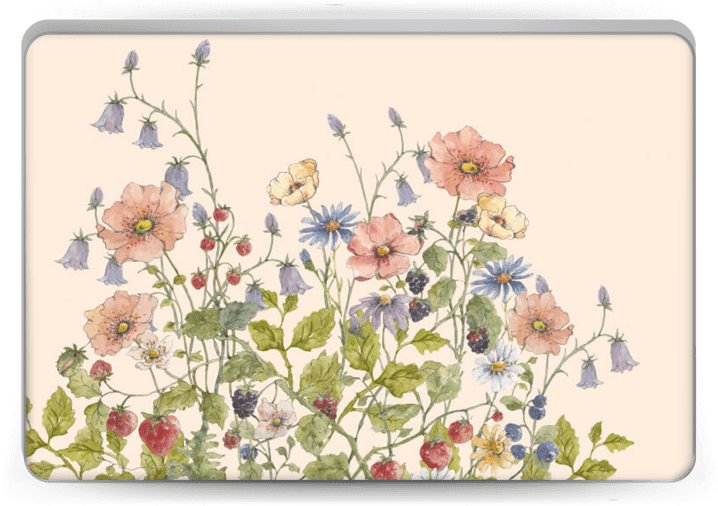Screen dimensions: 718x506
Task: Select the unripe green strawberry at far left
Action: coord(70,359)
